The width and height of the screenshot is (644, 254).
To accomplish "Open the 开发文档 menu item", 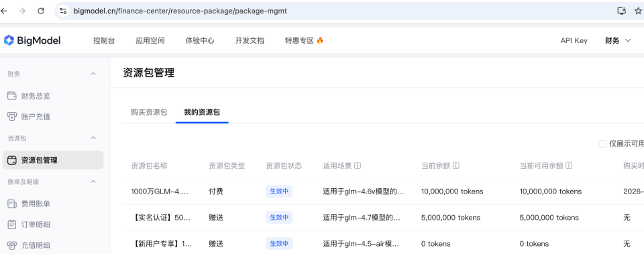I will 250,40.
